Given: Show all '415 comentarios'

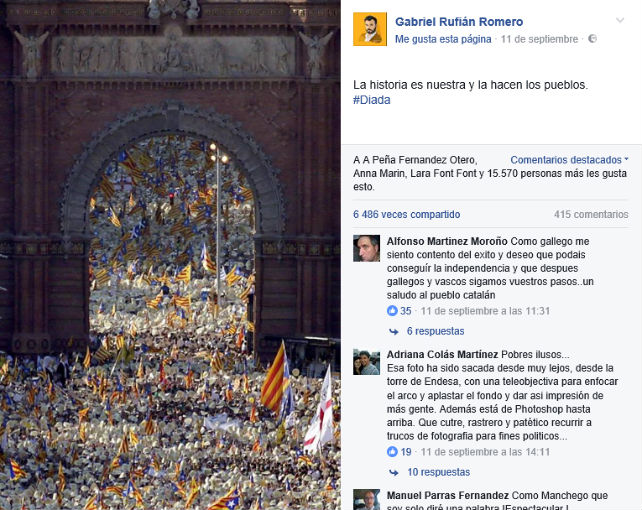Looking at the screenshot, I should tap(591, 214).
